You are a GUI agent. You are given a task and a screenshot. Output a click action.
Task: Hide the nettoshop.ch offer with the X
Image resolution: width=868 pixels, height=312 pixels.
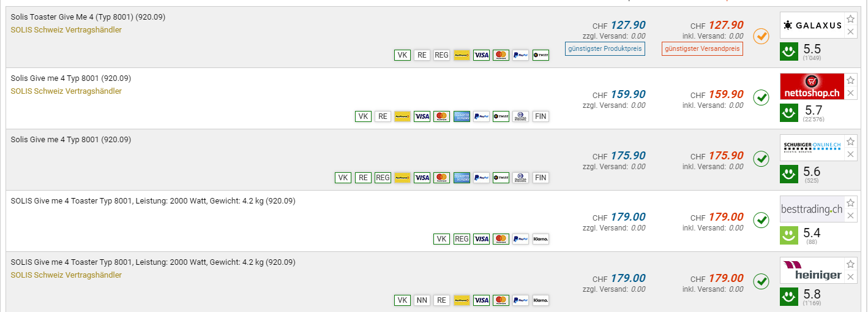[x=850, y=93]
